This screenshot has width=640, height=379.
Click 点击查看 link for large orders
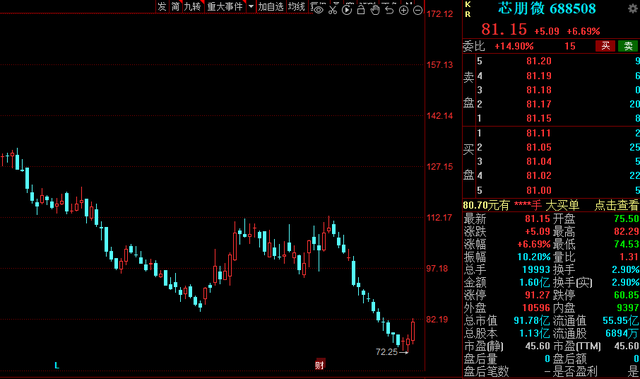coord(616,205)
